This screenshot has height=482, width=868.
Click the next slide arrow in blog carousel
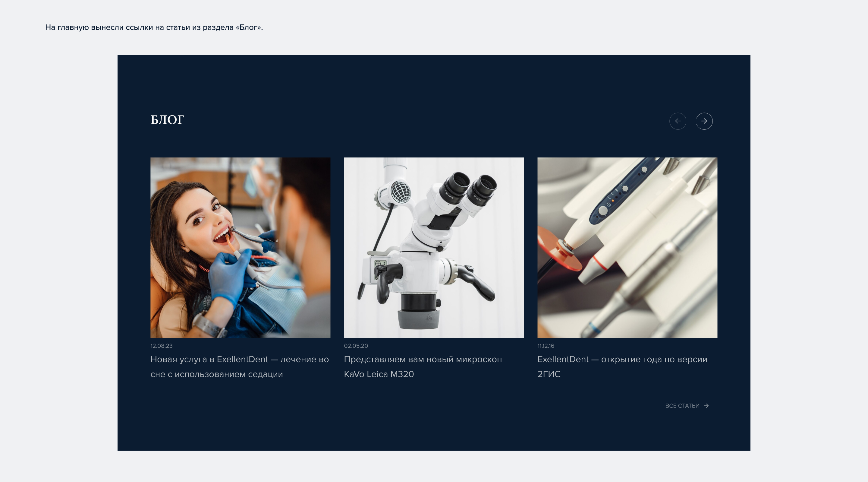pyautogui.click(x=704, y=121)
